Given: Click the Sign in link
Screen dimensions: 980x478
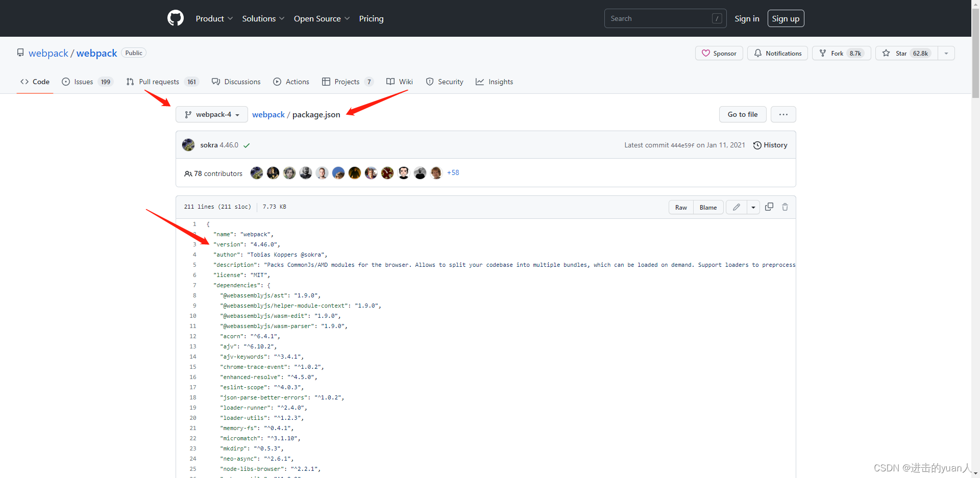Looking at the screenshot, I should [x=747, y=18].
